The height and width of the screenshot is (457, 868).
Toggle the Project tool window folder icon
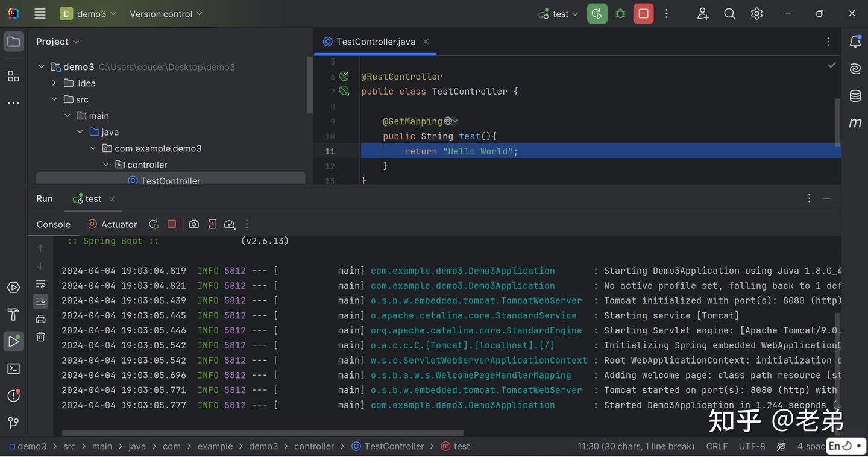pos(13,42)
